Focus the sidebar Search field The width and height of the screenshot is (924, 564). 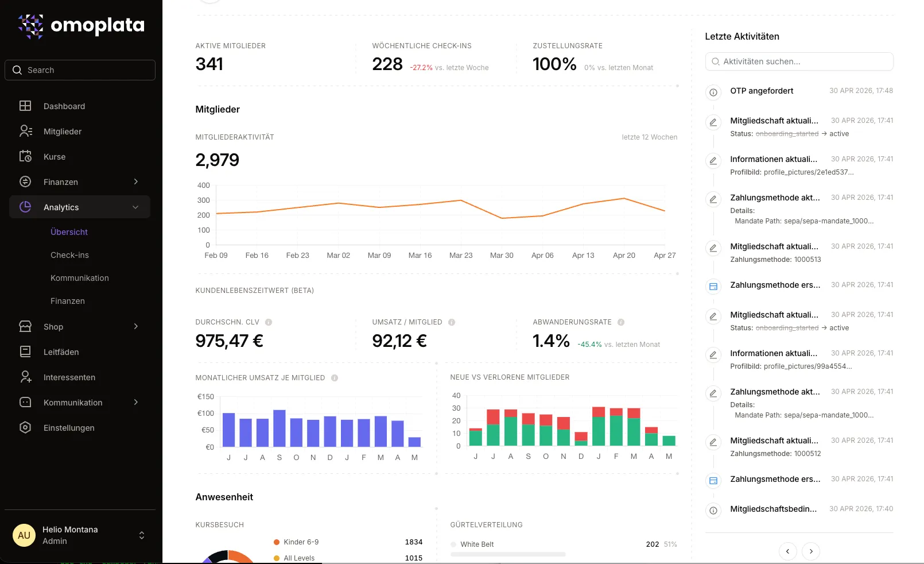point(80,70)
